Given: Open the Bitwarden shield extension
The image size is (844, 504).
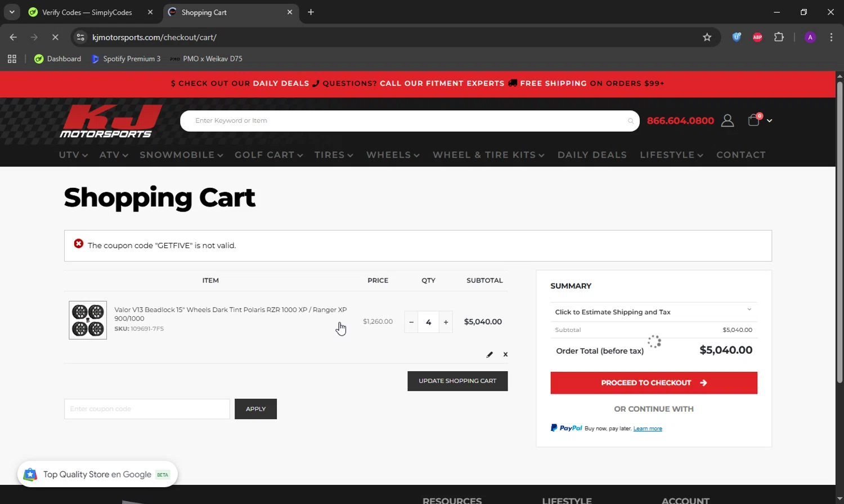Looking at the screenshot, I should [737, 37].
